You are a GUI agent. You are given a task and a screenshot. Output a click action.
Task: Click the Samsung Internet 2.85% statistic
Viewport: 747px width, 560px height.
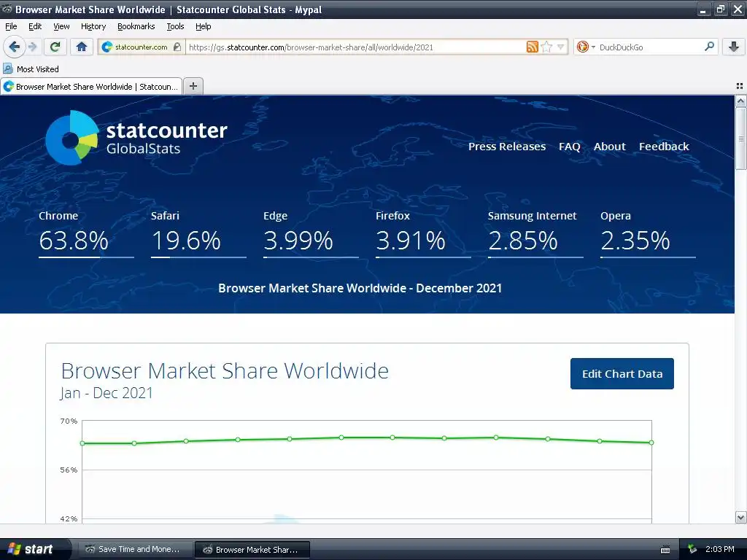pos(535,233)
